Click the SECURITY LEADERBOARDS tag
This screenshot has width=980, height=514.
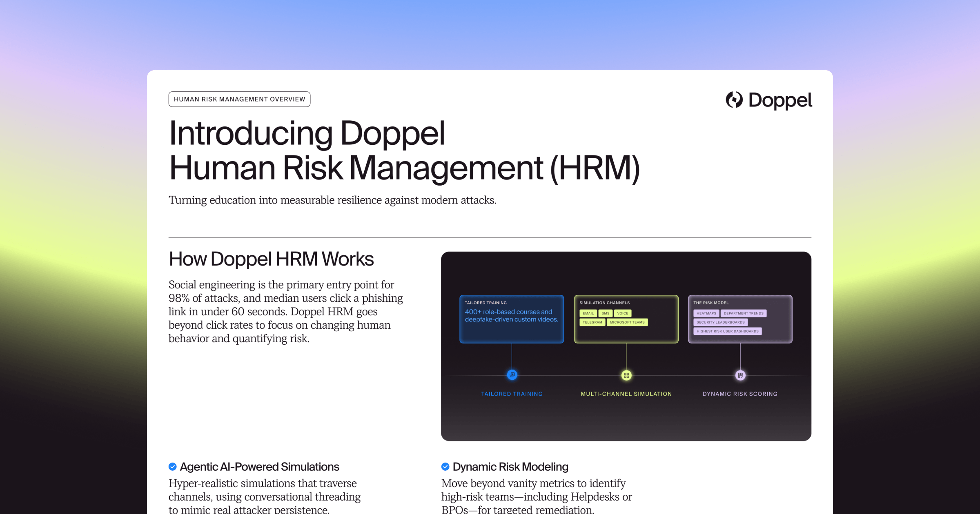(720, 322)
